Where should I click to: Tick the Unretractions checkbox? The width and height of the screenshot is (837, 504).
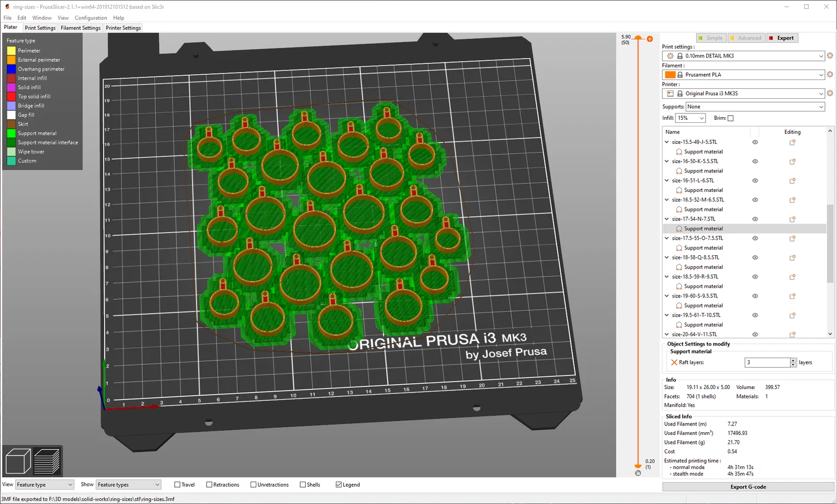click(254, 485)
